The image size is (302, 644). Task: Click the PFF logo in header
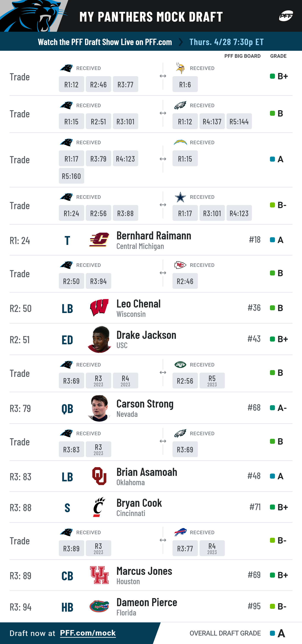click(x=286, y=16)
